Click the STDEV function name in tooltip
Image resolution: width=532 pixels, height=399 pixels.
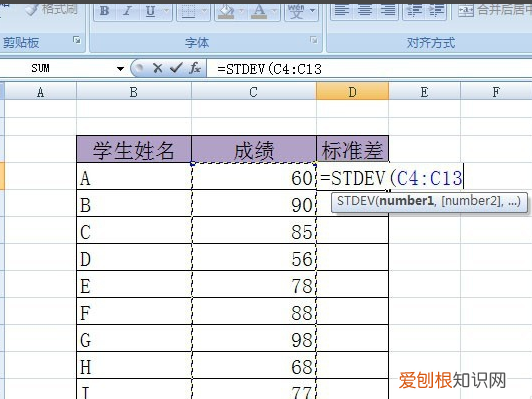pyautogui.click(x=356, y=201)
